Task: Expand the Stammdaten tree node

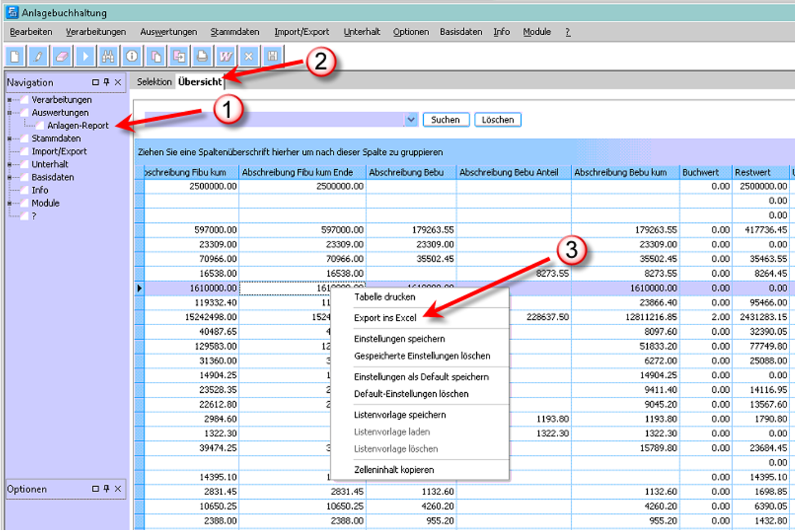Action: (10, 139)
